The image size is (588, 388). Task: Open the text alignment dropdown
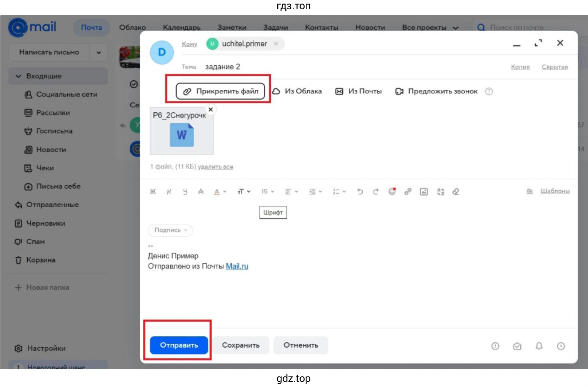292,192
